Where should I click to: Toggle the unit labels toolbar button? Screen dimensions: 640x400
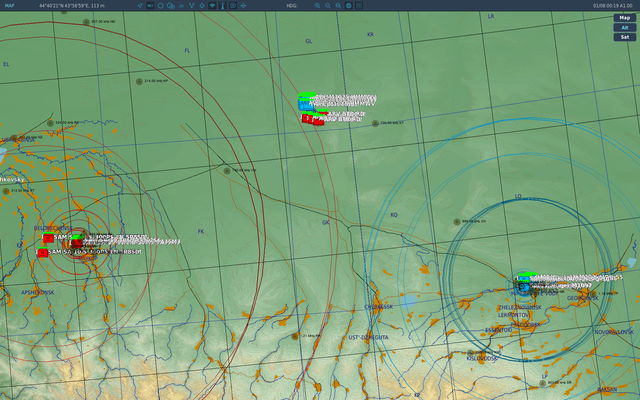click(150, 6)
